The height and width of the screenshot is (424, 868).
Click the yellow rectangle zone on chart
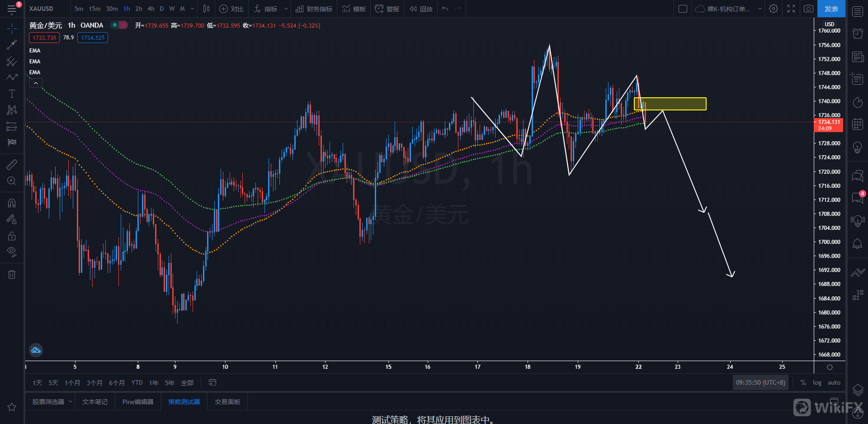670,104
